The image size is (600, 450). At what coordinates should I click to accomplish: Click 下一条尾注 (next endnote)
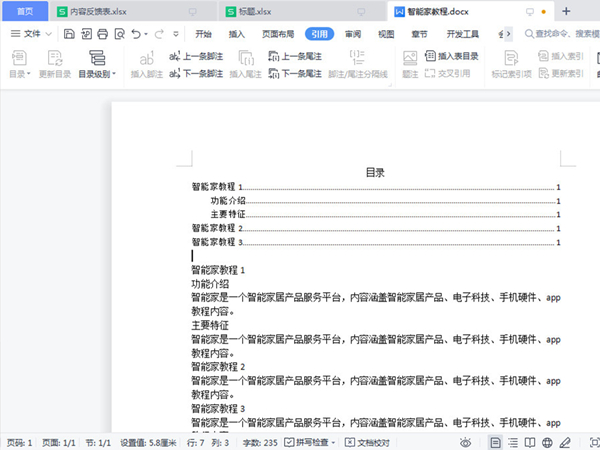click(x=294, y=73)
